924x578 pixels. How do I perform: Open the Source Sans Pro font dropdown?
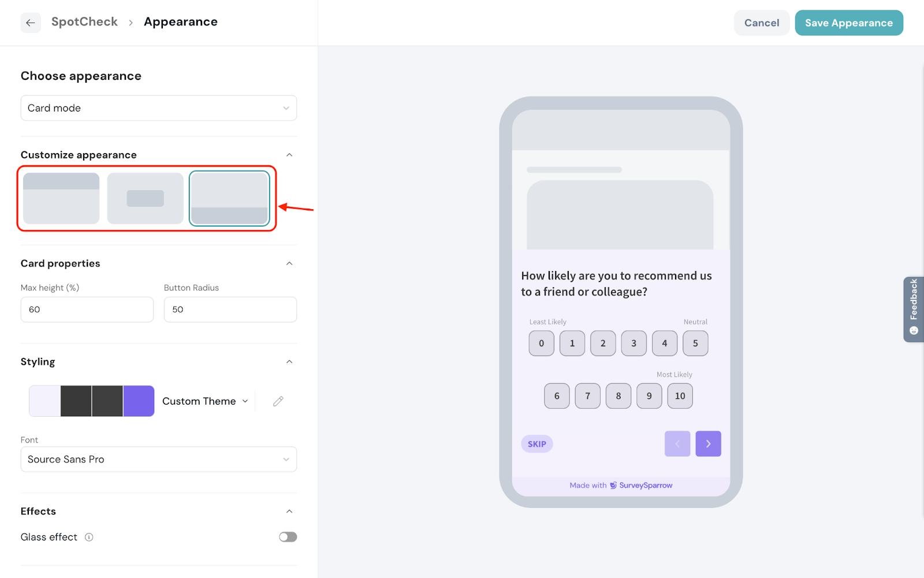coord(159,460)
